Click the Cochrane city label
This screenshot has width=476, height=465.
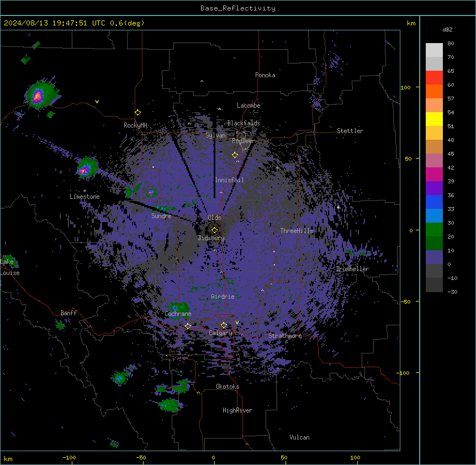[x=178, y=314]
